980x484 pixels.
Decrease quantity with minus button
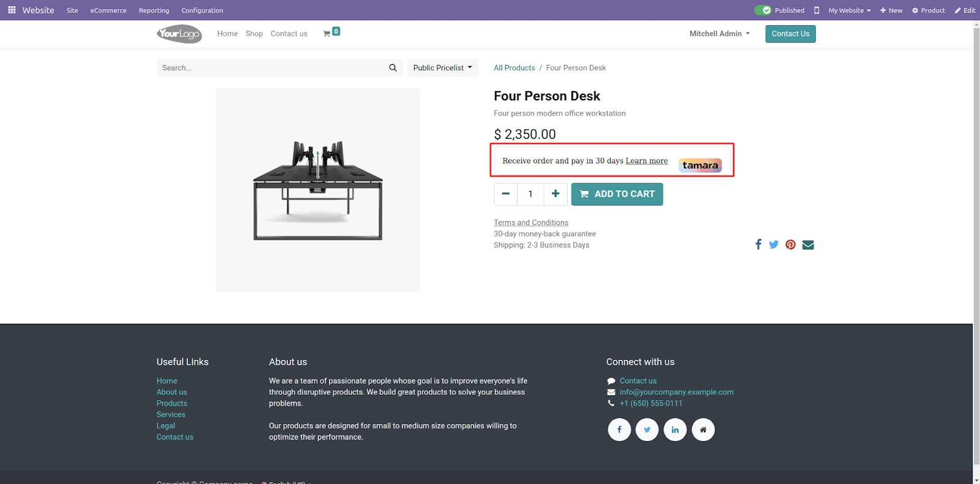pyautogui.click(x=506, y=194)
